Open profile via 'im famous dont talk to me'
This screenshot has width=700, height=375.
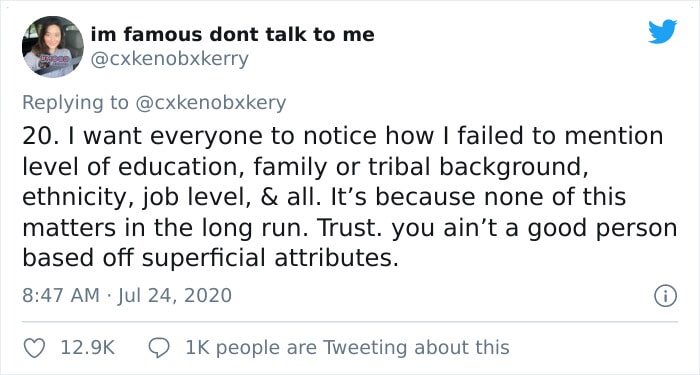(x=233, y=35)
